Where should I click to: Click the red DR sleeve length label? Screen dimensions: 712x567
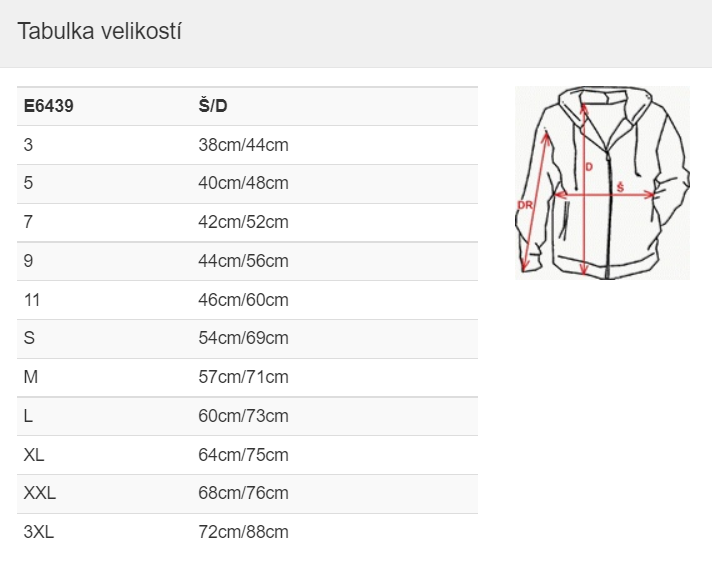[x=525, y=205]
